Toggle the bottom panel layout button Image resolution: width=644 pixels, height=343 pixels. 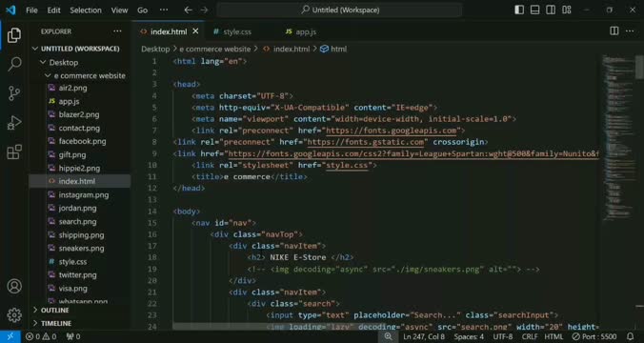coord(534,10)
